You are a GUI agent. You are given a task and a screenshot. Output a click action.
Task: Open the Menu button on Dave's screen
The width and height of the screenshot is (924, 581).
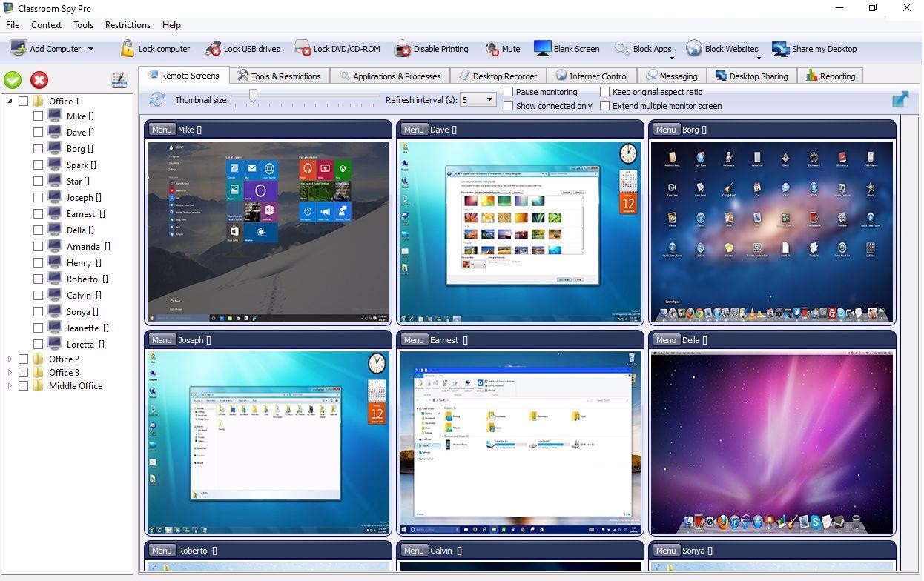click(x=414, y=129)
